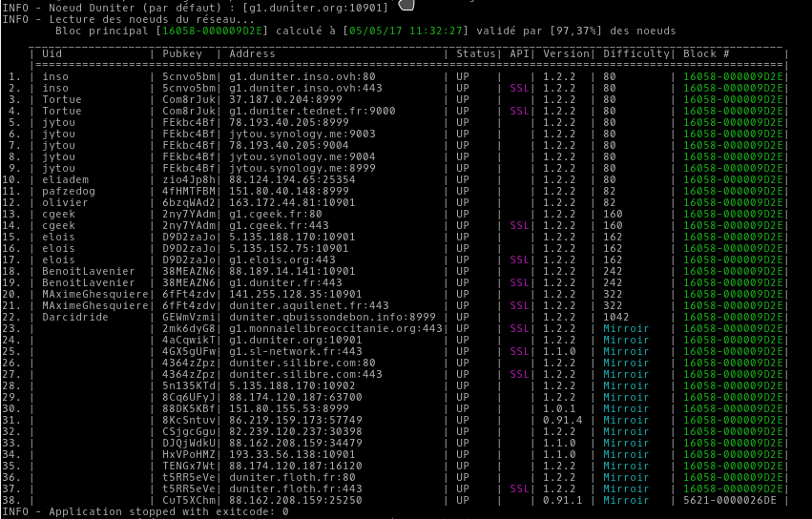Click the default node [g1.duniter.org:10901] text
The width and height of the screenshot is (812, 519).
(316, 8)
